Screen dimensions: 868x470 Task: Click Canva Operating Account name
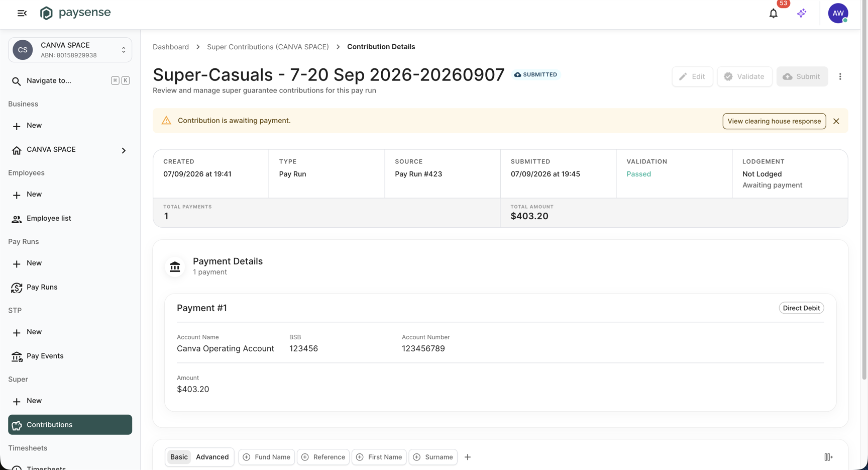(x=226, y=349)
